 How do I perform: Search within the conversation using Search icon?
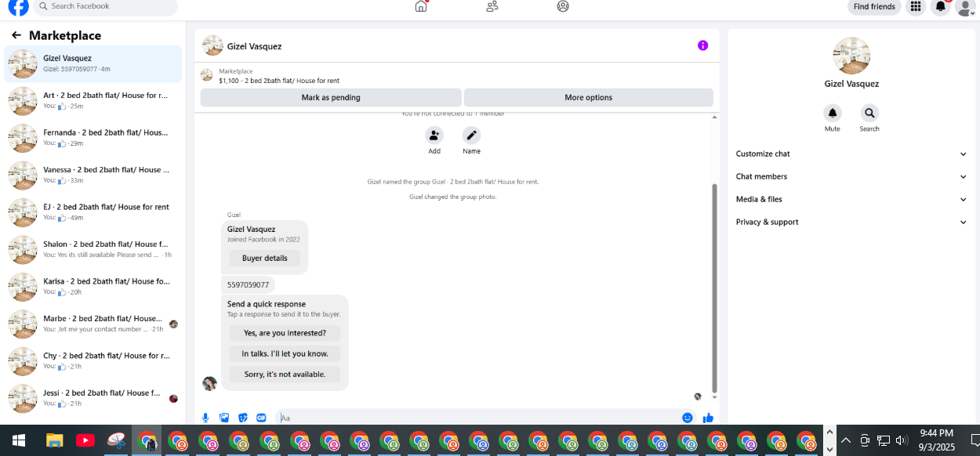(869, 113)
